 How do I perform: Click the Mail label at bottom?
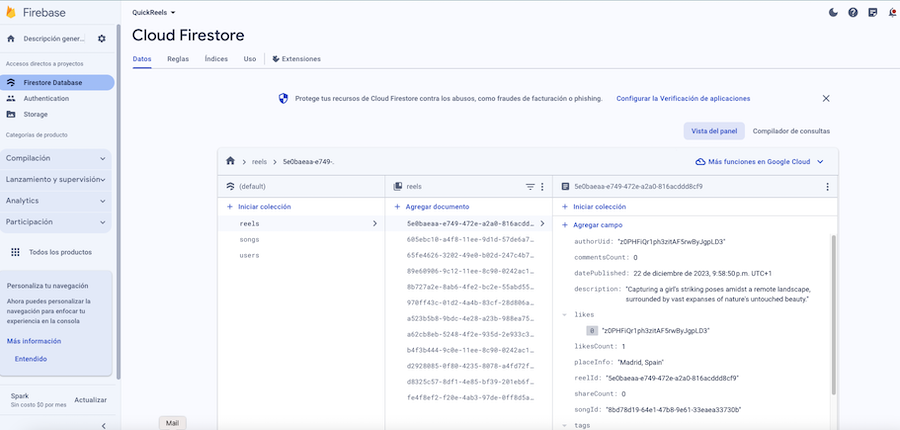(x=172, y=423)
